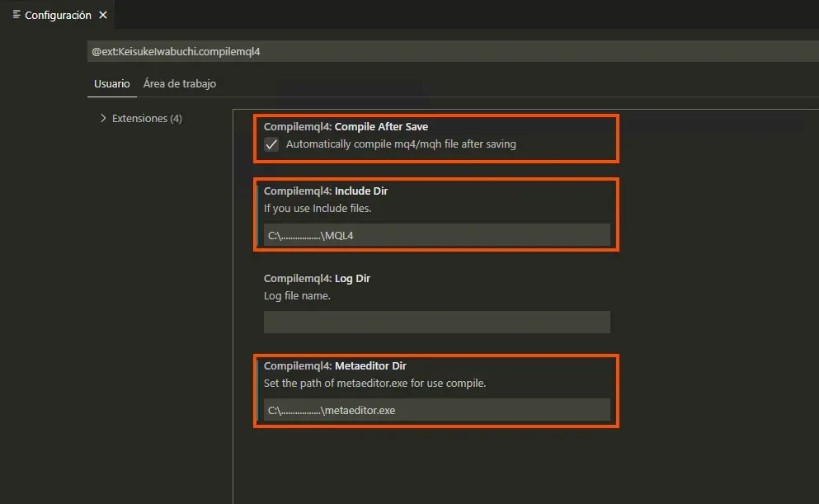Click the 'Automatically compile mq4/mqh file' label
819x504 pixels.
pyautogui.click(x=401, y=144)
